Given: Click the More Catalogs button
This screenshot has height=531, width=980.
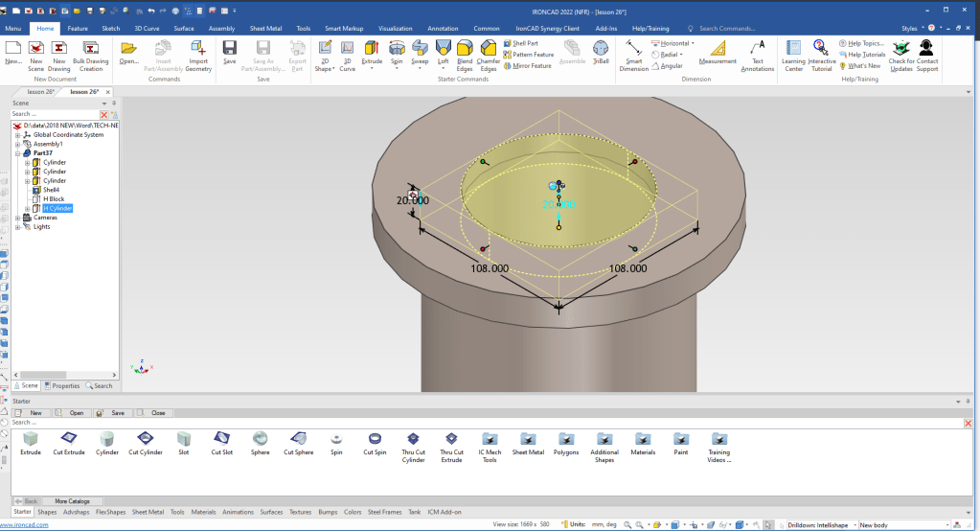Looking at the screenshot, I should (x=72, y=501).
